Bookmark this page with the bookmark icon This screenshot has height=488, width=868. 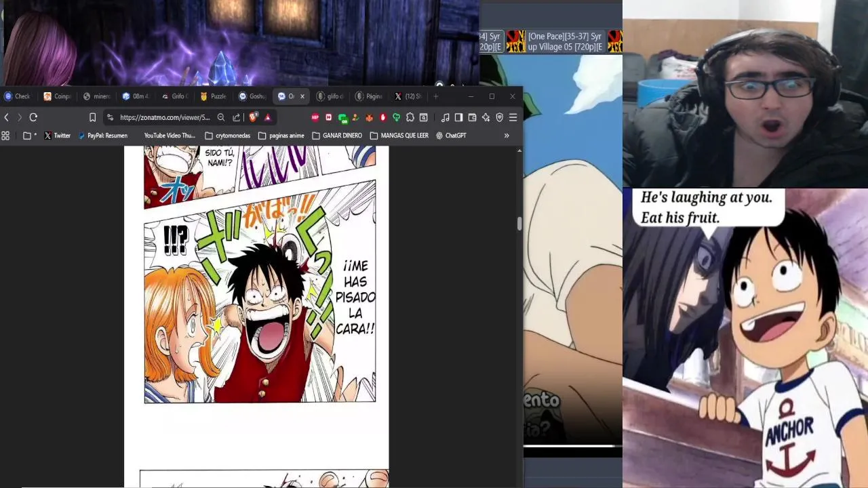[x=93, y=117]
